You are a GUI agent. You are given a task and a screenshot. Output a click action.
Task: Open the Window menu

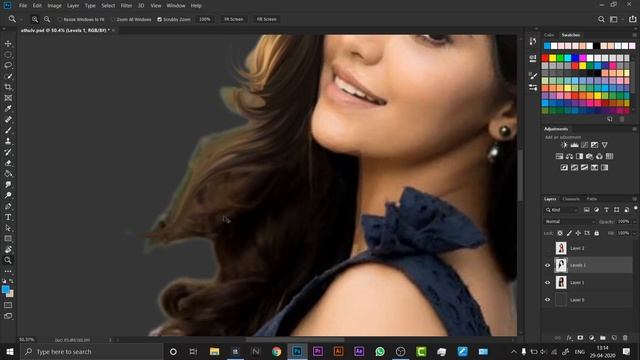click(176, 6)
